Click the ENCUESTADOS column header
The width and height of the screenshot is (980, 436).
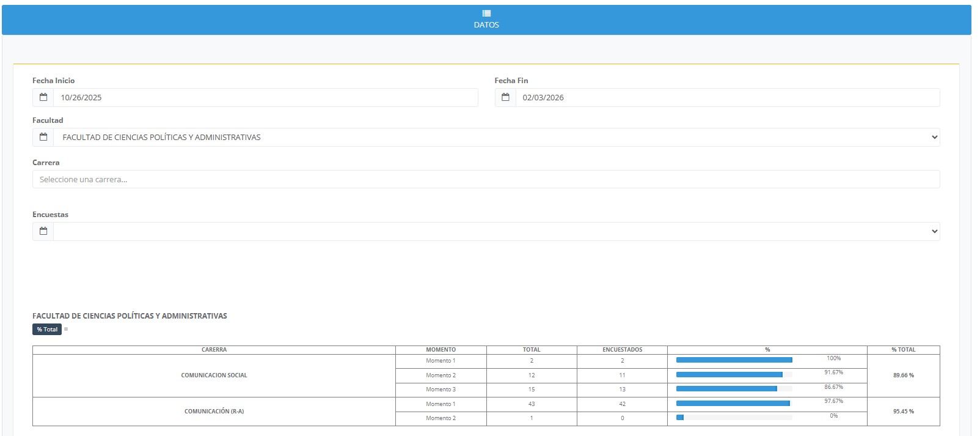tap(623, 350)
